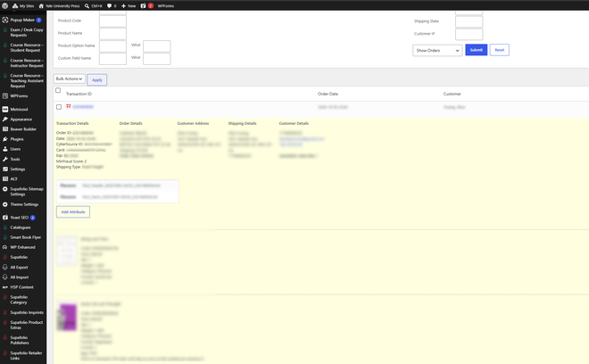Open Popup Maker in the sidebar
This screenshot has width=589, height=364.
click(x=23, y=20)
